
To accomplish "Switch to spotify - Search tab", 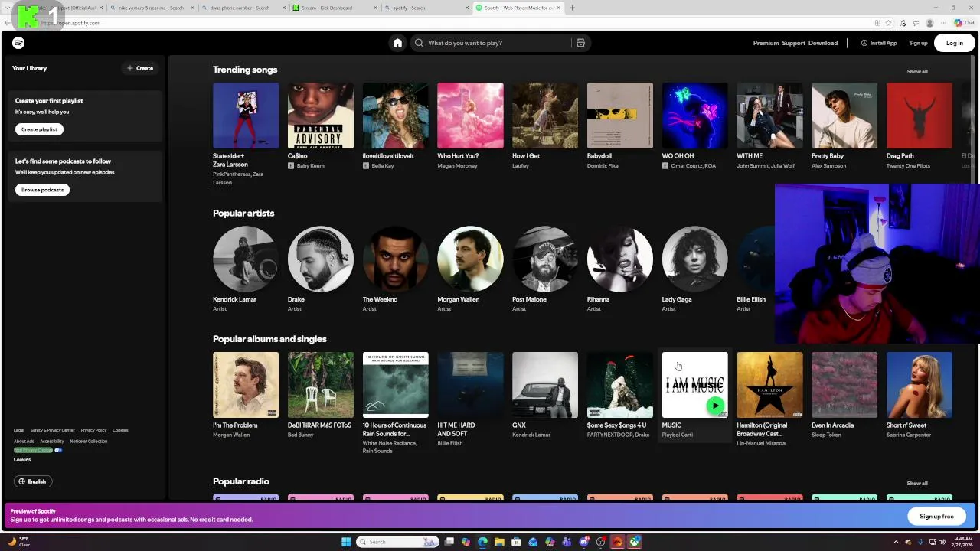I will pos(426,8).
